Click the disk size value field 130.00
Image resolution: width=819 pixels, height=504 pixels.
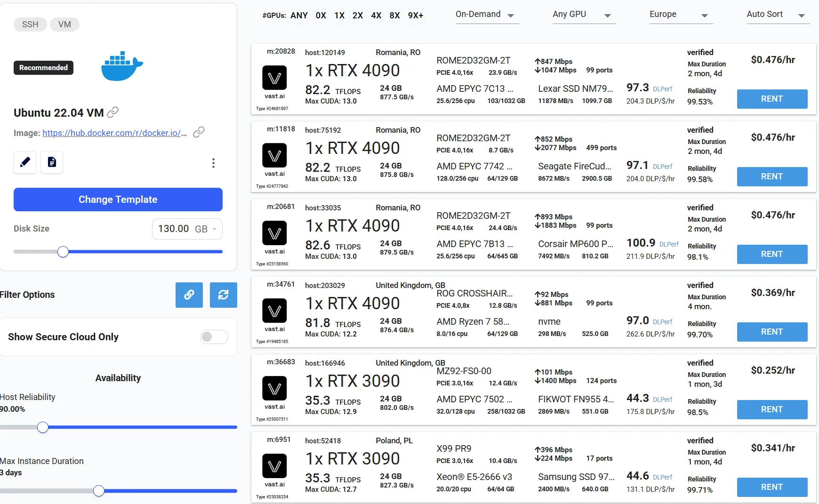[173, 229]
